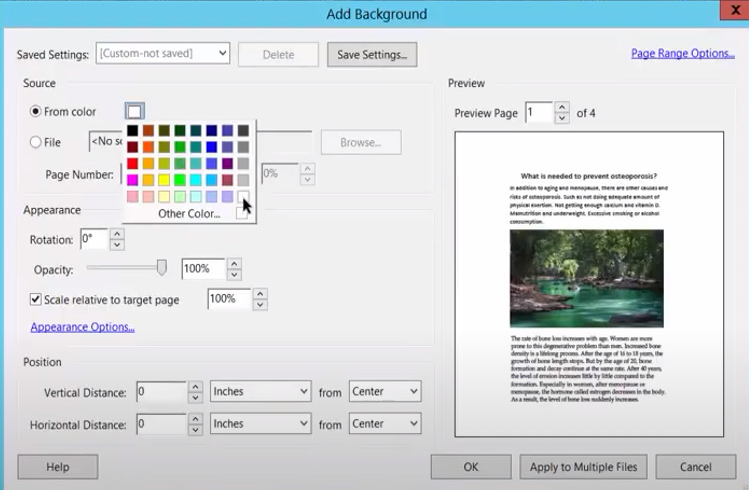This screenshot has height=490, width=749.
Task: Open the Saved Settings dropdown
Action: [162, 53]
